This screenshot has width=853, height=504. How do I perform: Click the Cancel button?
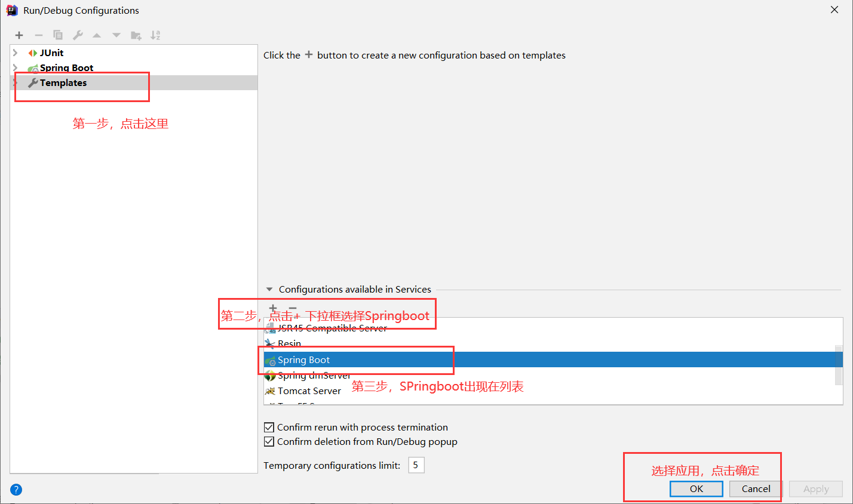pyautogui.click(x=756, y=488)
